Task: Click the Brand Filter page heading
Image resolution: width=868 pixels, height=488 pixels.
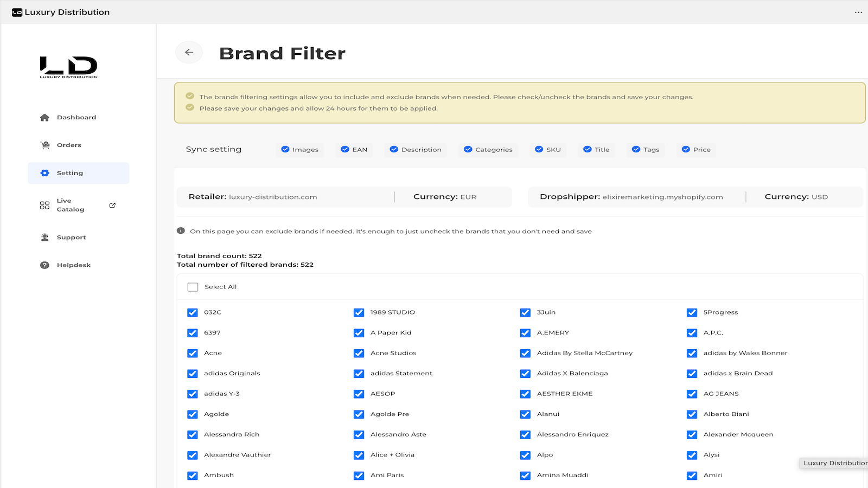Action: pyautogui.click(x=282, y=53)
